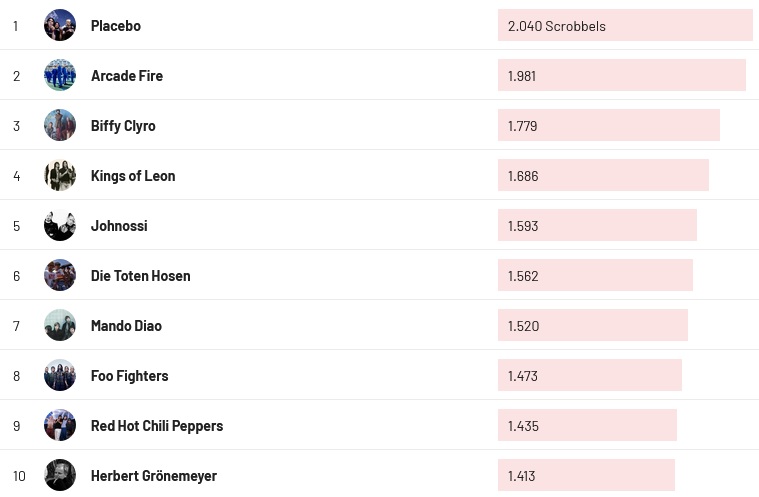Go to the Arcade Fire artist page
The width and height of the screenshot is (759, 497).
127,76
